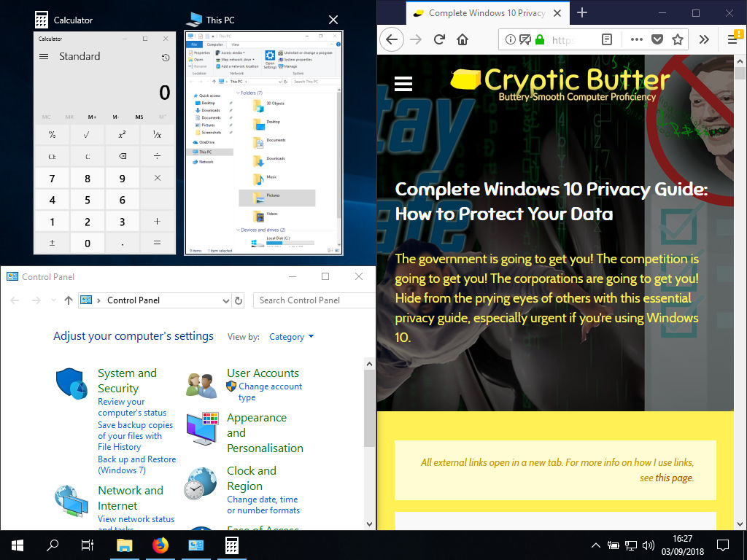Image resolution: width=747 pixels, height=560 pixels.
Task: Click the Calculator backspace key
Action: [x=122, y=156]
